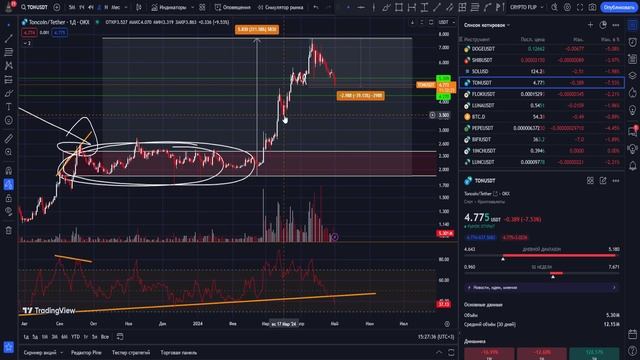
Task: Add a symbol to watchlist with plus icon
Action: [590, 25]
